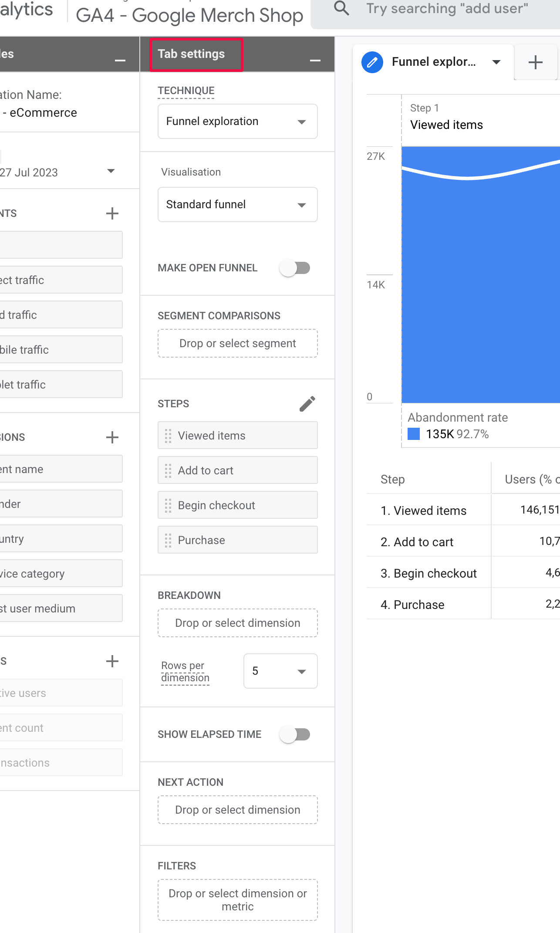Image resolution: width=560 pixels, height=933 pixels.
Task: Click the Mobile traffic segment
Action: 61,349
